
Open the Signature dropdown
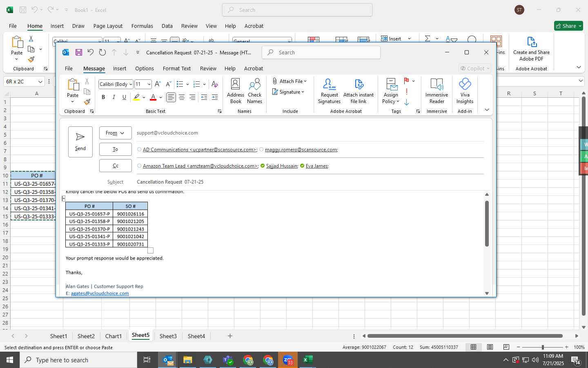click(x=288, y=92)
